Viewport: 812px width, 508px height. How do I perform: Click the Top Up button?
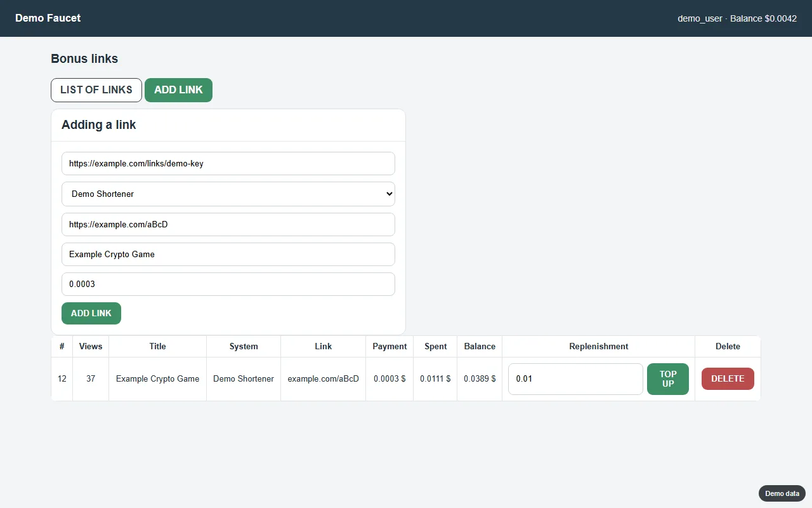[x=668, y=378]
